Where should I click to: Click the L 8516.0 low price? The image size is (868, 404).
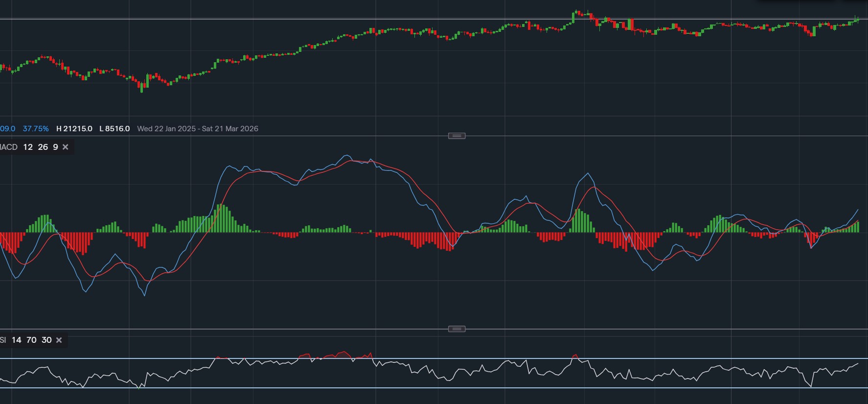coord(114,129)
